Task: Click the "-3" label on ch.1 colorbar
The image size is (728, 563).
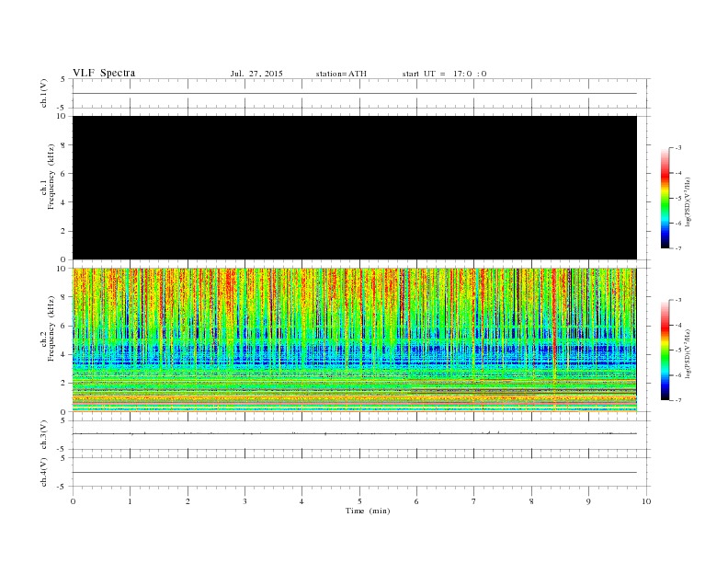Action: (677, 148)
